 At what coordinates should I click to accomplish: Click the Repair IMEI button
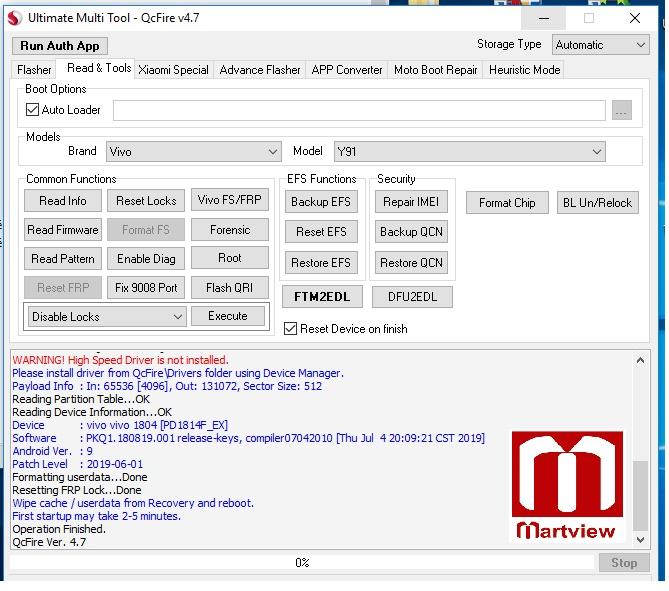411,201
